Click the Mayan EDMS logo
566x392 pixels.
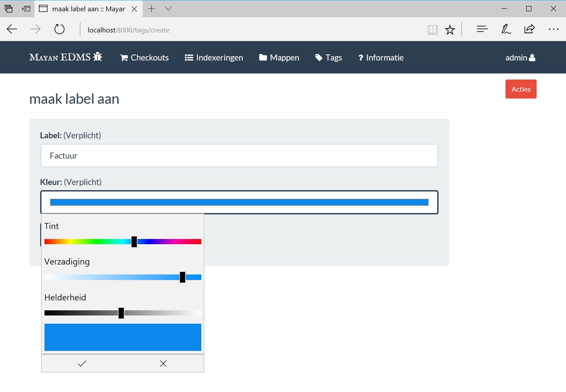[66, 57]
